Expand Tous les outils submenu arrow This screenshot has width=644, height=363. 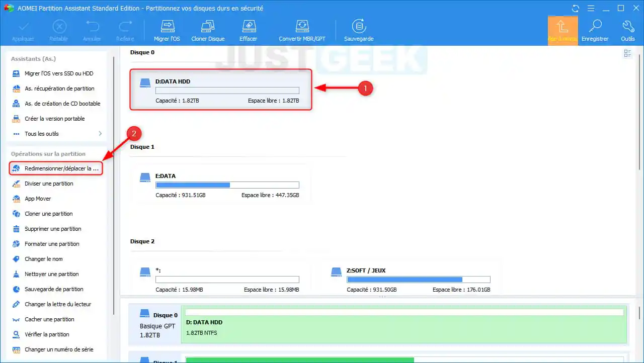pyautogui.click(x=100, y=134)
